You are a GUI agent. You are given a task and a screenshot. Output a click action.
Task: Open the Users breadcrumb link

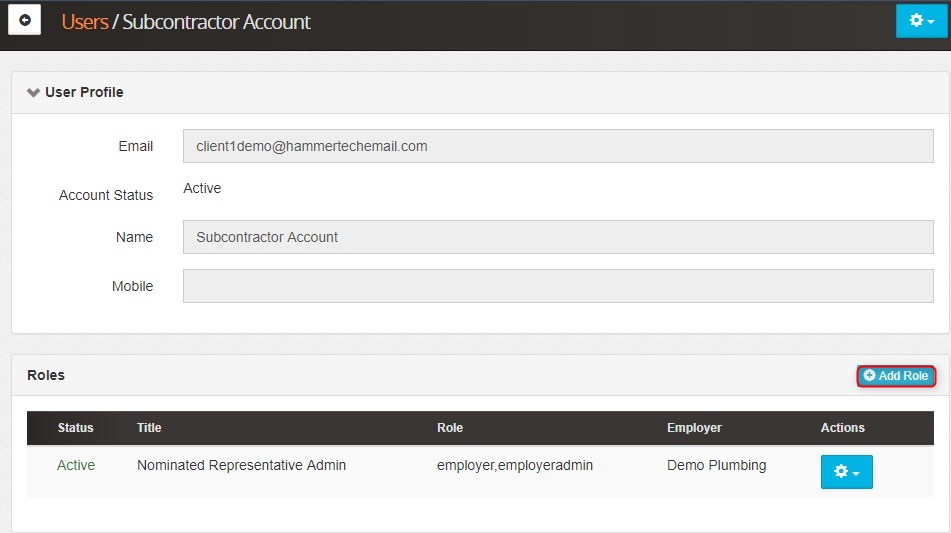(84, 21)
